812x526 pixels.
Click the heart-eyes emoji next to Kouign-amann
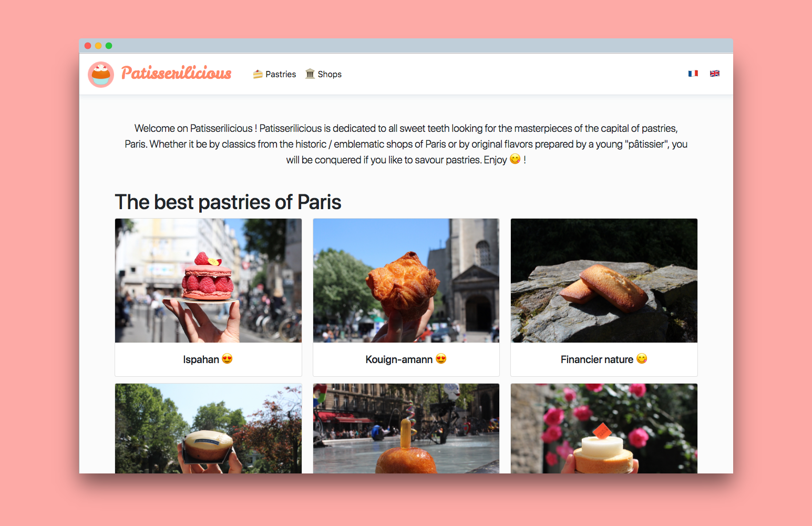[x=441, y=359]
